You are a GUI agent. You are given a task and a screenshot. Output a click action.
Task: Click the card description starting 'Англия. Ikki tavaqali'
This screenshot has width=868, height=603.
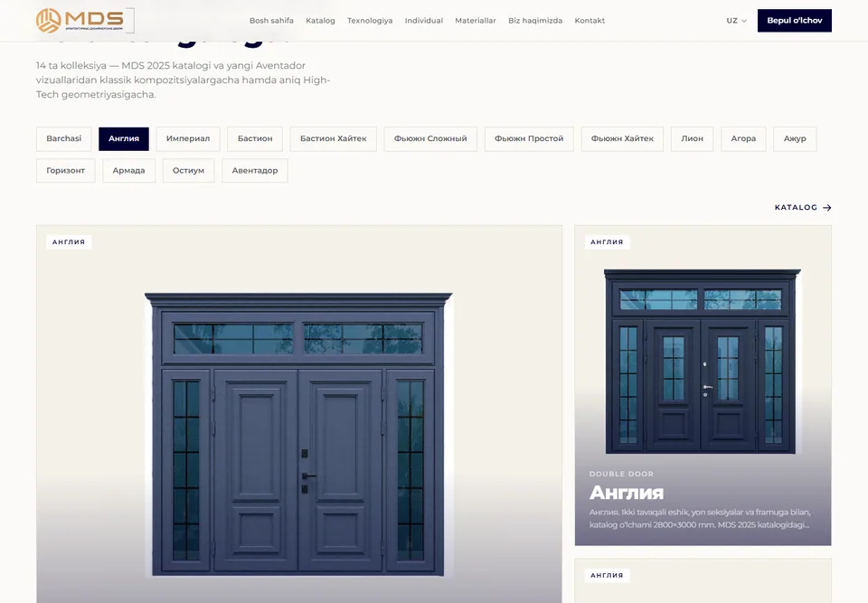700,518
